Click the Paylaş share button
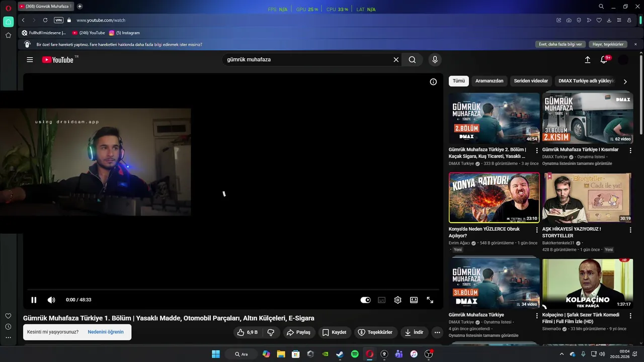This screenshot has height=362, width=644. click(x=298, y=332)
